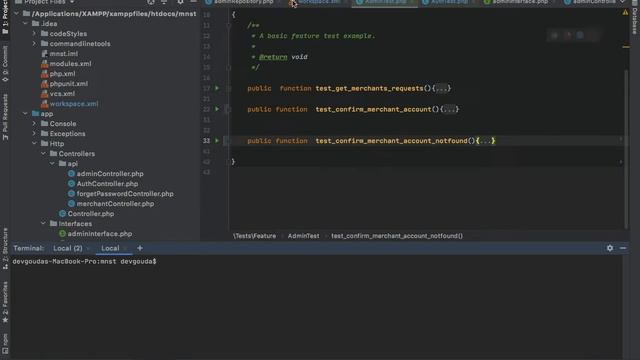Click the editor vertical scrollbar

626,149
